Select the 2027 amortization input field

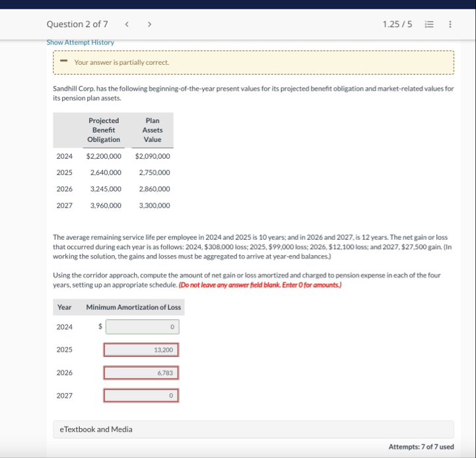(x=141, y=395)
